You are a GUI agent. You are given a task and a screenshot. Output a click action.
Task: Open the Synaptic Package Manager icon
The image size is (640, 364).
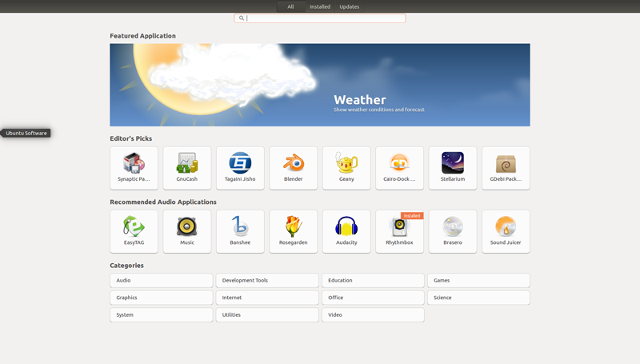point(134,163)
